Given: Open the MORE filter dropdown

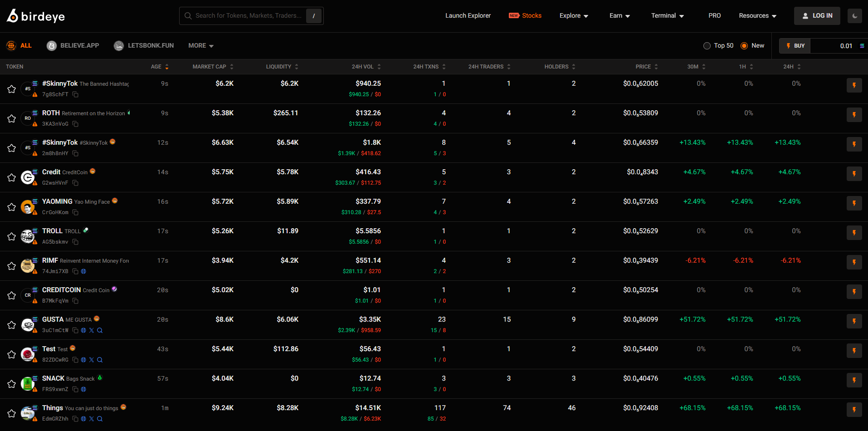Looking at the screenshot, I should (200, 46).
